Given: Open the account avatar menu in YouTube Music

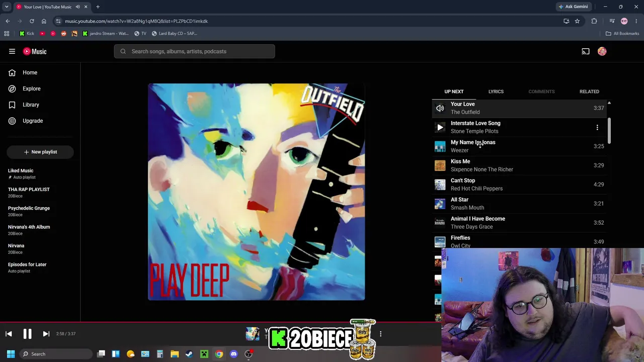Looking at the screenshot, I should point(602,51).
